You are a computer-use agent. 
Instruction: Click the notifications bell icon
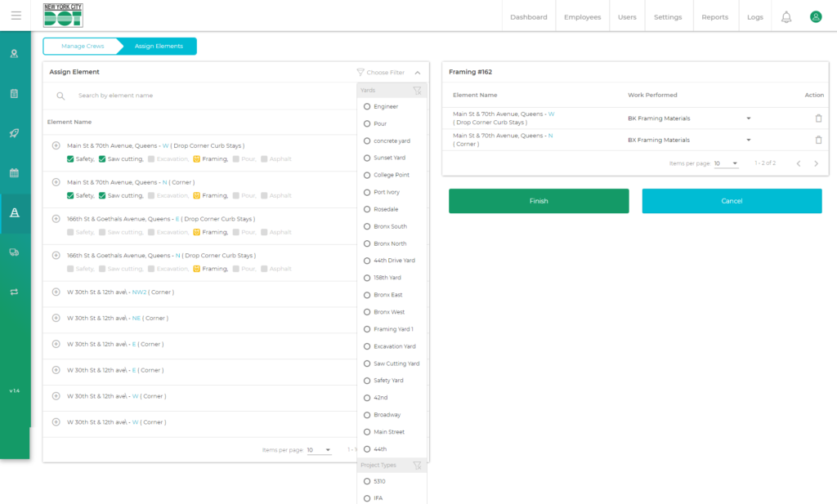(786, 17)
